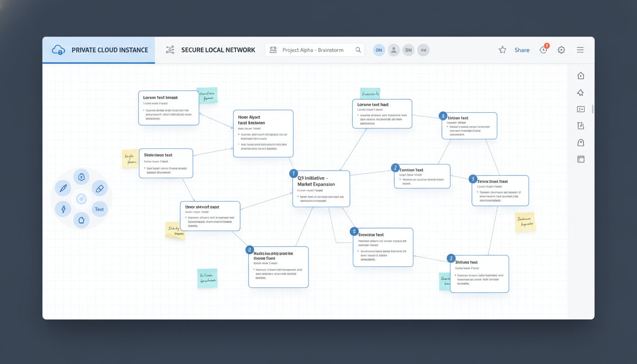Click the person silhouette avatar in the header

click(393, 50)
